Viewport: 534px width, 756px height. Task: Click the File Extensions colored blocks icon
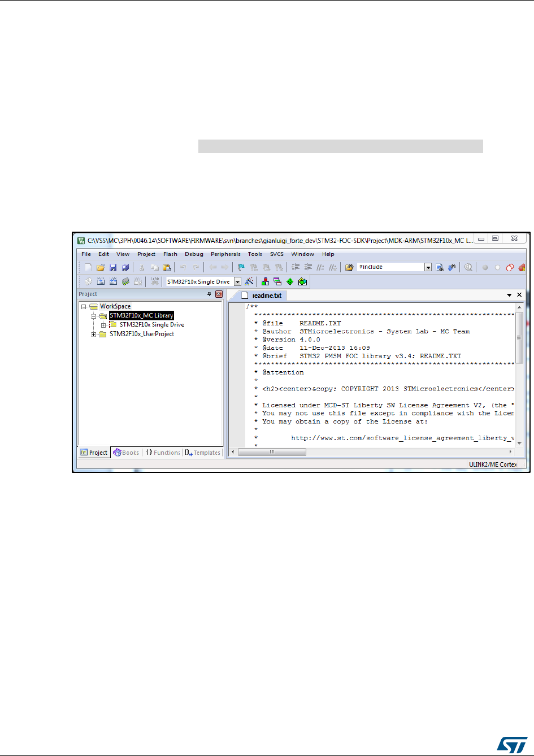(x=265, y=281)
